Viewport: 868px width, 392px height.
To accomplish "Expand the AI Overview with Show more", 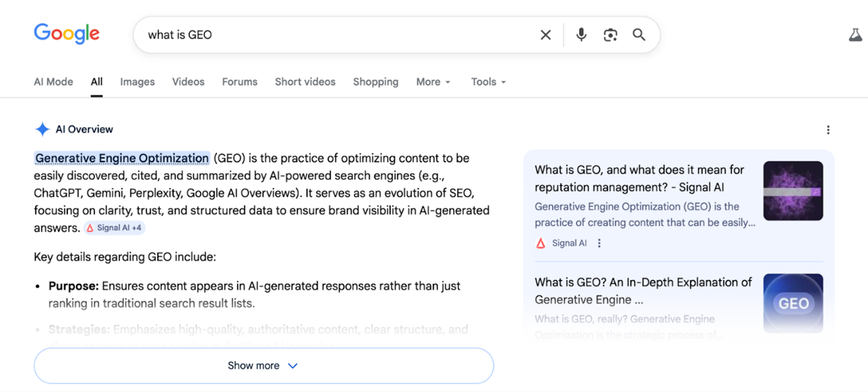I will click(x=263, y=365).
